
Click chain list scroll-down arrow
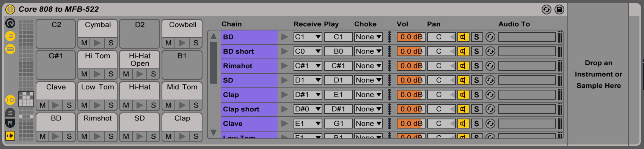214,133
